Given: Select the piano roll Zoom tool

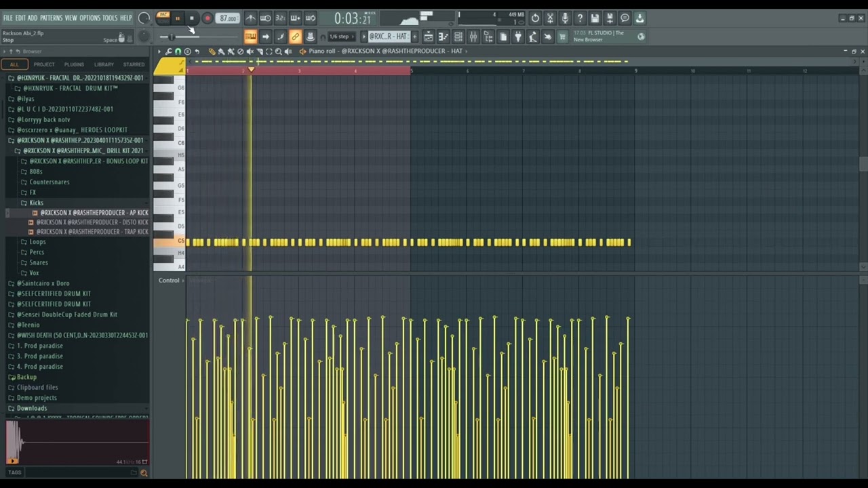Looking at the screenshot, I should click(x=279, y=52).
